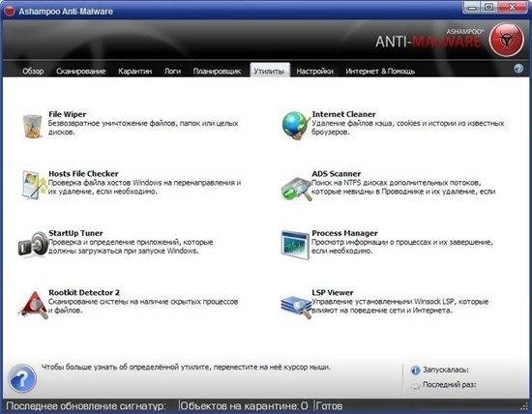Click the LSP Viewer description text

pyautogui.click(x=399, y=306)
